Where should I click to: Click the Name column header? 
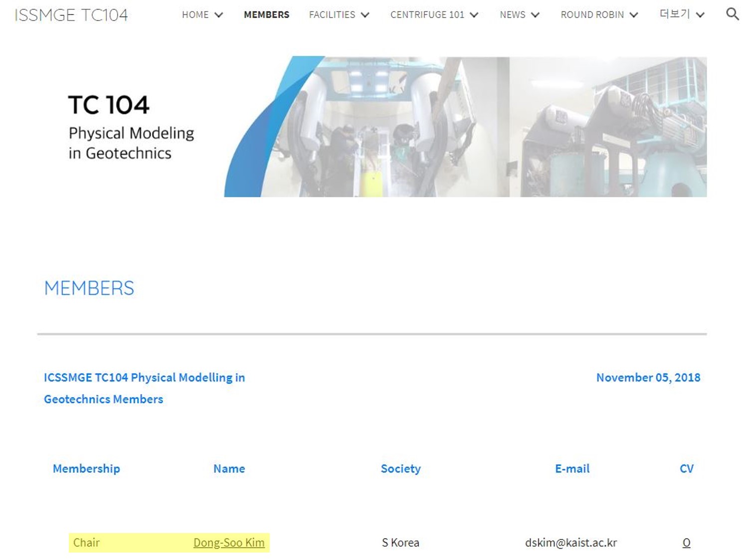click(x=229, y=469)
